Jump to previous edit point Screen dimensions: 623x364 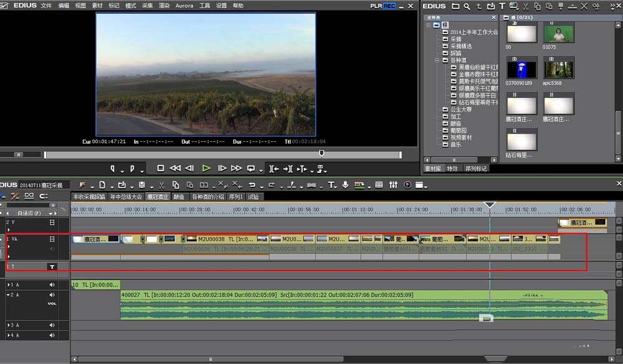273,169
